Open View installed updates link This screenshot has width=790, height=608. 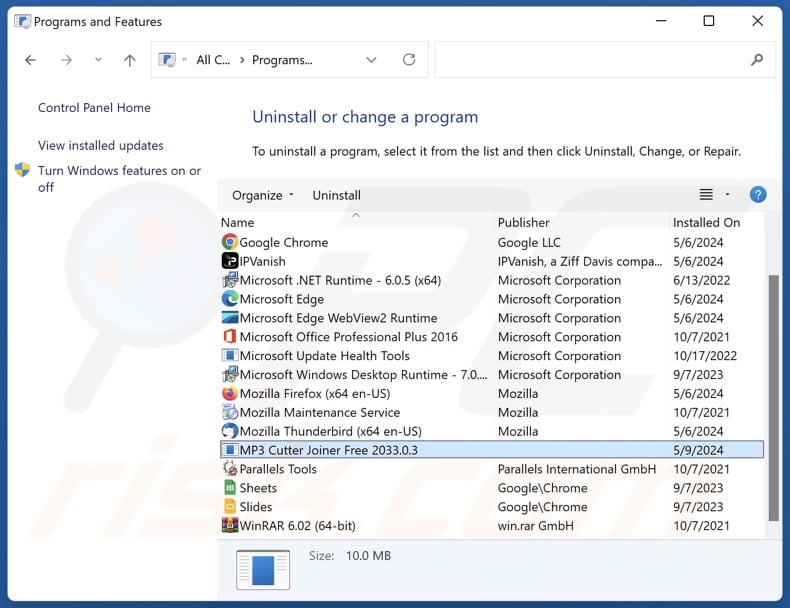(101, 146)
